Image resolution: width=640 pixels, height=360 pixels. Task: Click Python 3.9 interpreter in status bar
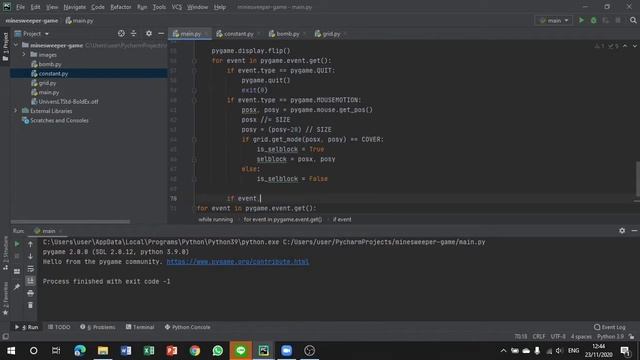[610, 336]
